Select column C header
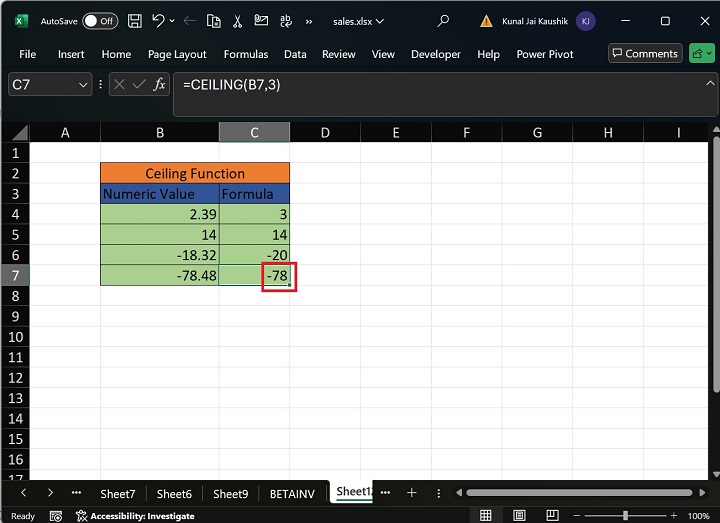The image size is (720, 523). 254,133
